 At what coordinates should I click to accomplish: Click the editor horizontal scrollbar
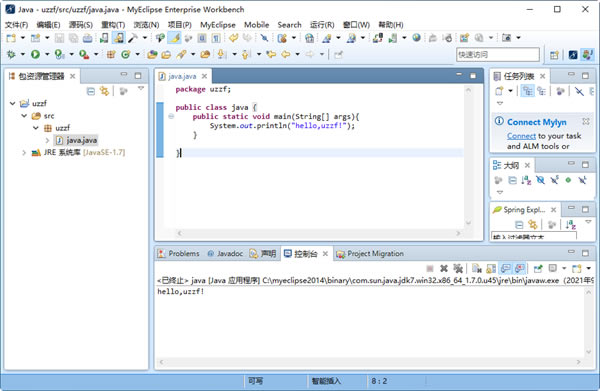(x=319, y=233)
